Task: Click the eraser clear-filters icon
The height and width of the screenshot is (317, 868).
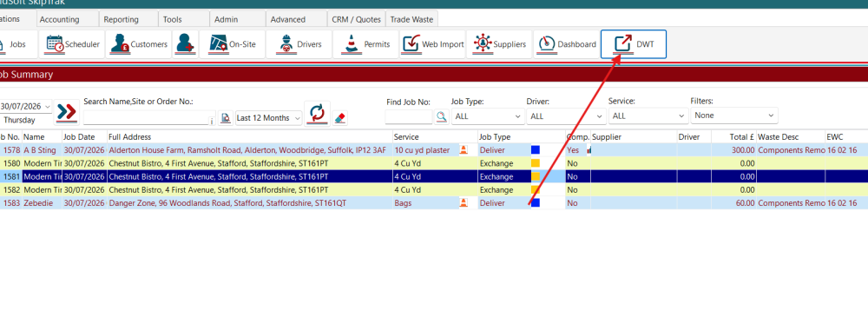Action: click(340, 117)
